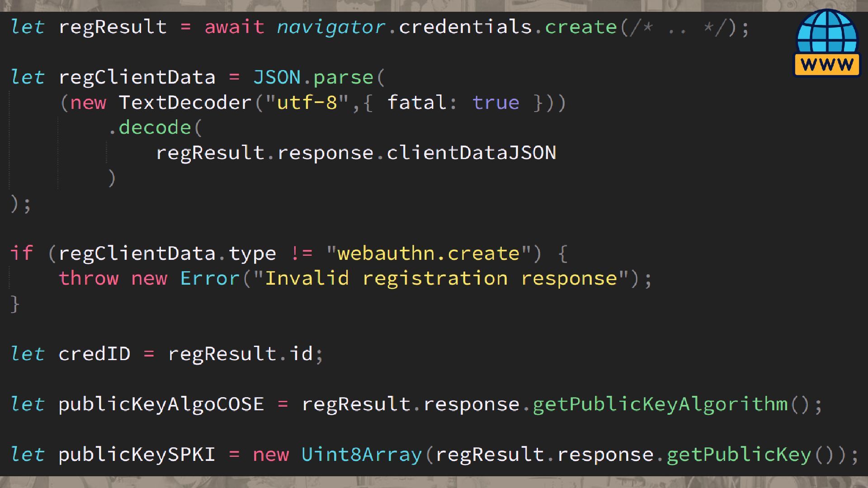
Task: Click the credentials.create method call
Action: 507,27
